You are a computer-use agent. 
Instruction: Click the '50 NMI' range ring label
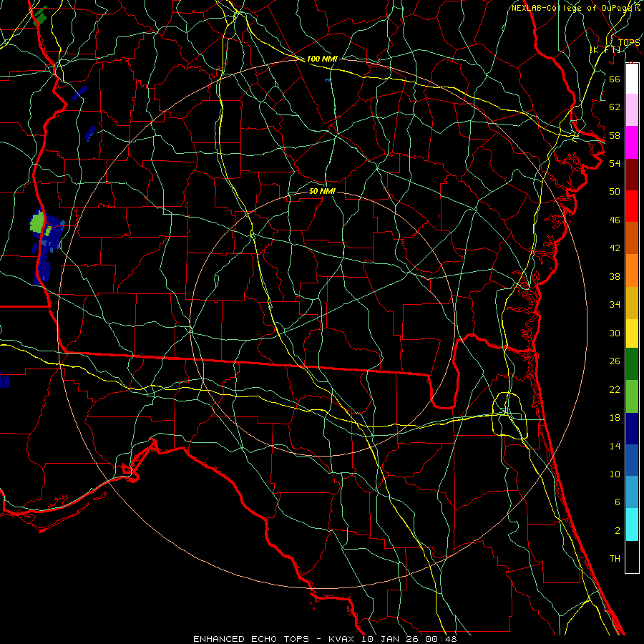point(322,191)
